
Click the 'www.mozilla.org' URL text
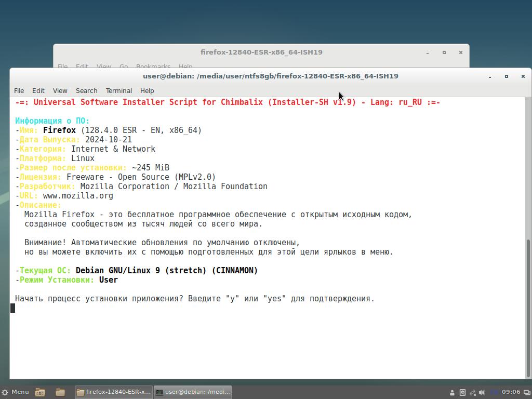[78, 196]
